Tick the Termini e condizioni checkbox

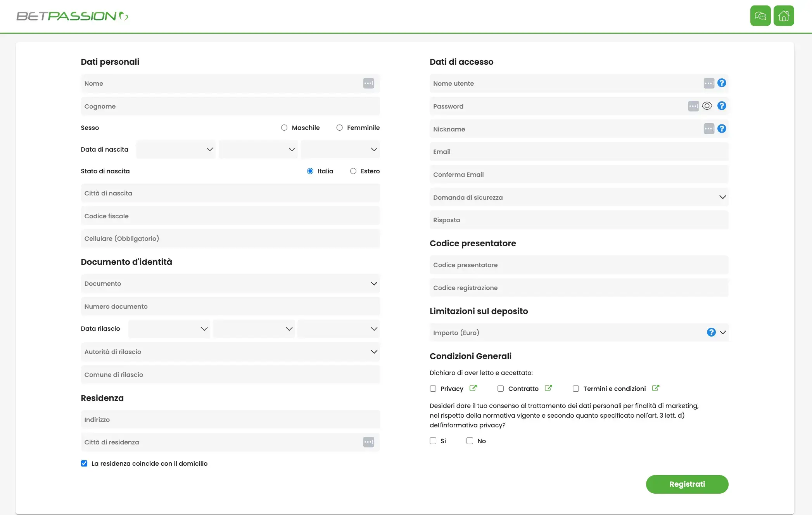click(576, 389)
